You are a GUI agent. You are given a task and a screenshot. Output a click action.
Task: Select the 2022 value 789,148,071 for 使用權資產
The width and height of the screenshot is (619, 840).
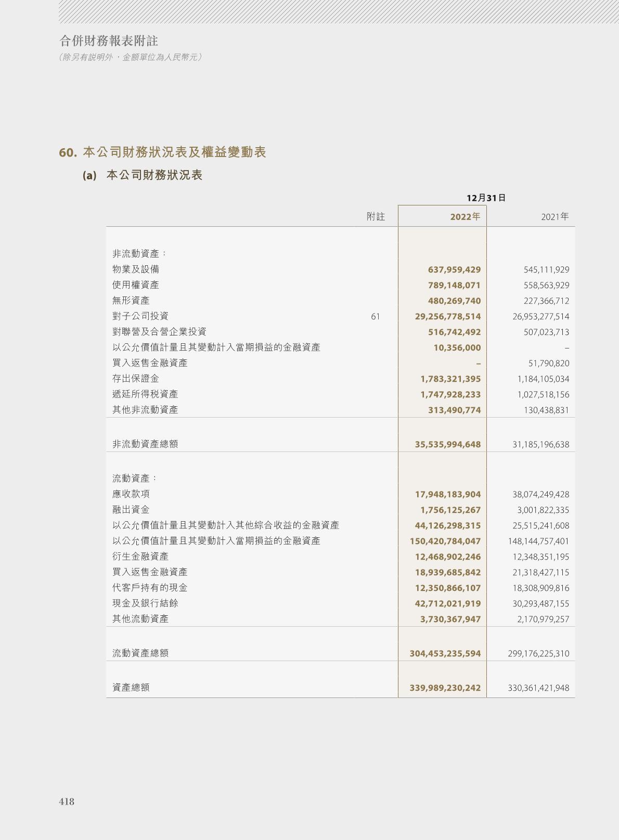coord(454,285)
